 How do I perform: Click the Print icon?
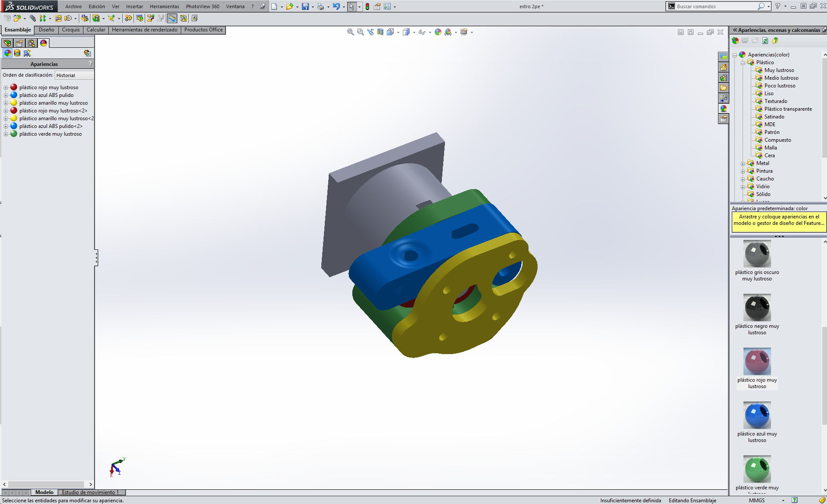tap(320, 6)
